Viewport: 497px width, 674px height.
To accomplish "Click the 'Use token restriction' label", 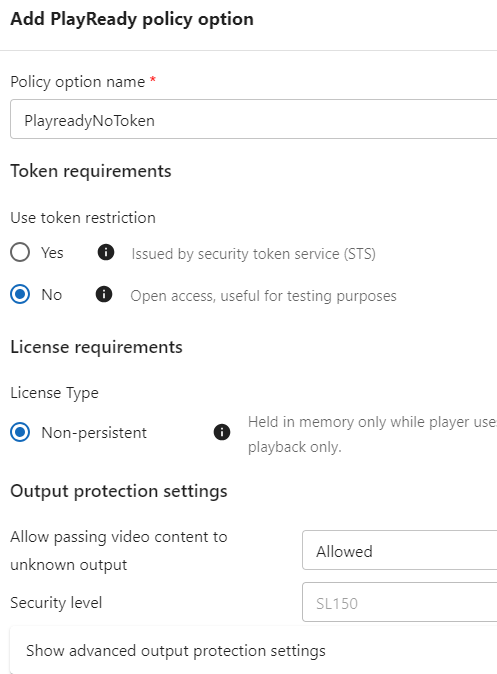I will click(83, 218).
